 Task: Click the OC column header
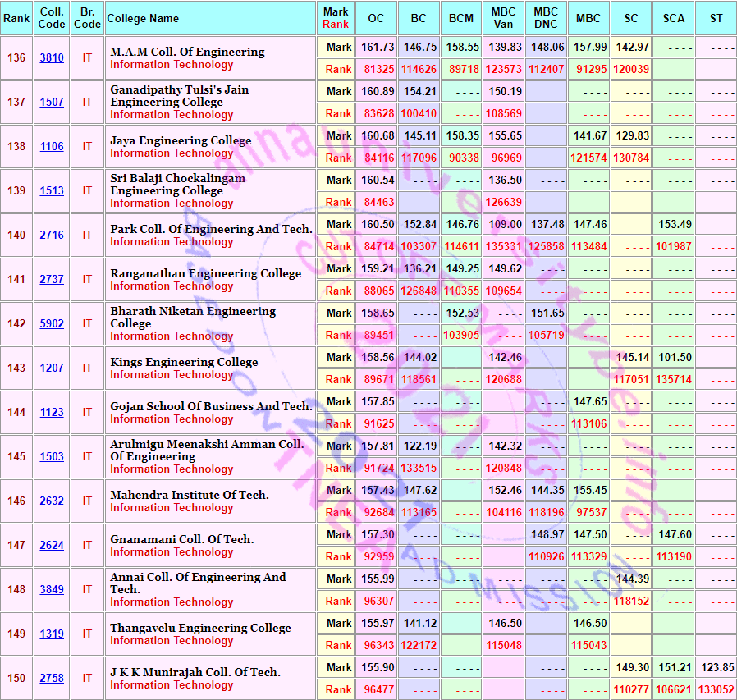pos(376,18)
